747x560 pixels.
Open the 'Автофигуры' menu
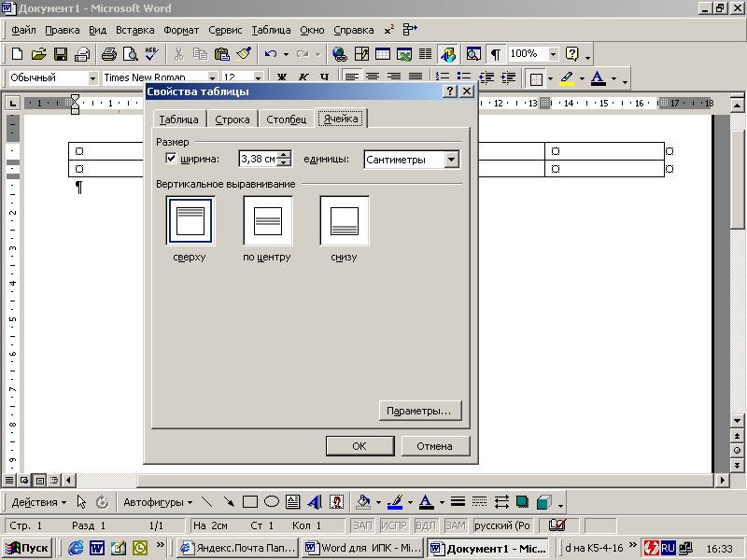click(x=158, y=502)
